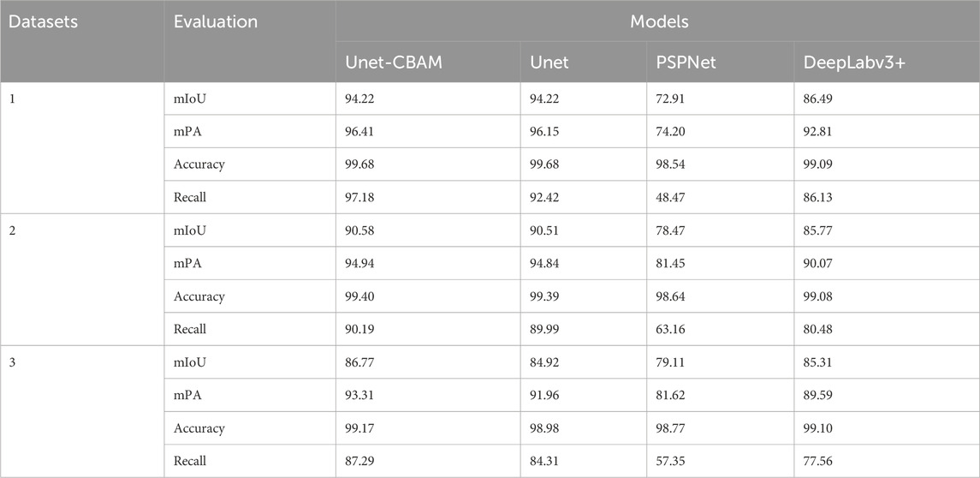The height and width of the screenshot is (478, 980).
Task: Click Unet-CBAM Accuracy value 99.40
Action: tap(359, 296)
